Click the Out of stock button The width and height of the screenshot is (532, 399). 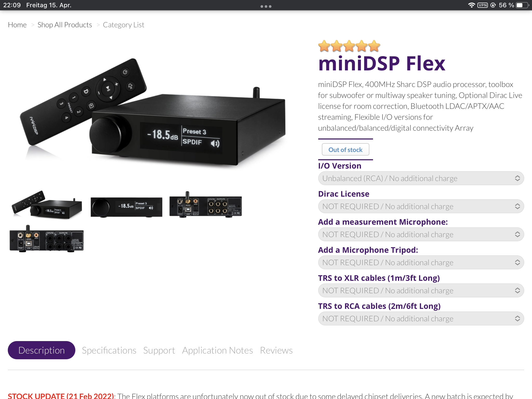[345, 150]
